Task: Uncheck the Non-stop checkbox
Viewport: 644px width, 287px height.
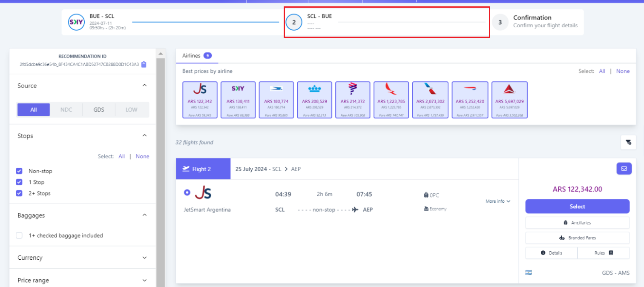Action: coord(19,171)
